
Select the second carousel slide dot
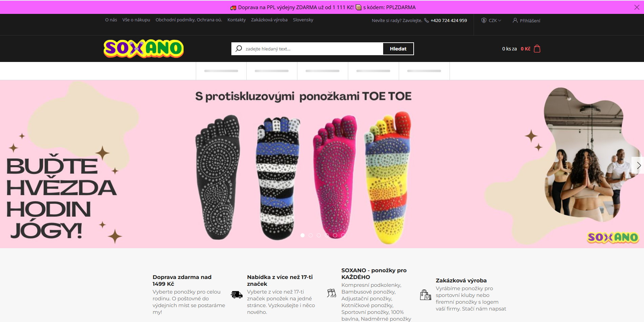pos(311,235)
